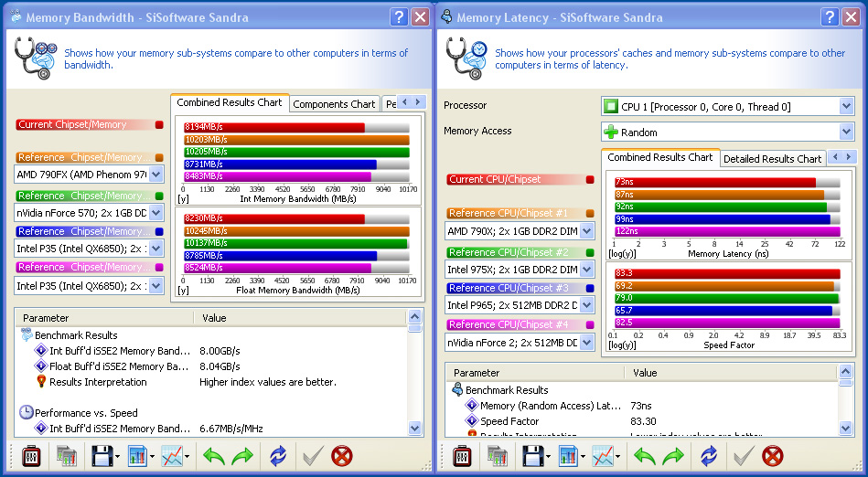
Task: Click red cancel icon in Memory Latency window
Action: (773, 456)
